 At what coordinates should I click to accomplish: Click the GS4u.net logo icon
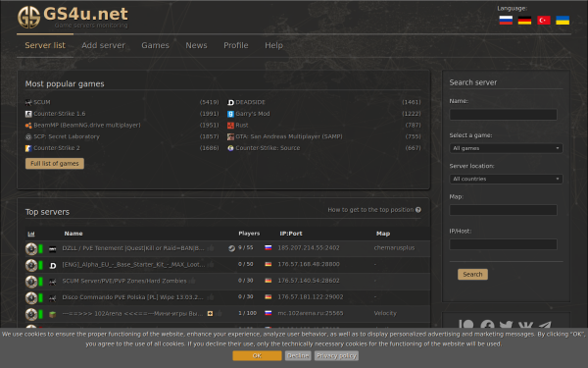point(28,18)
